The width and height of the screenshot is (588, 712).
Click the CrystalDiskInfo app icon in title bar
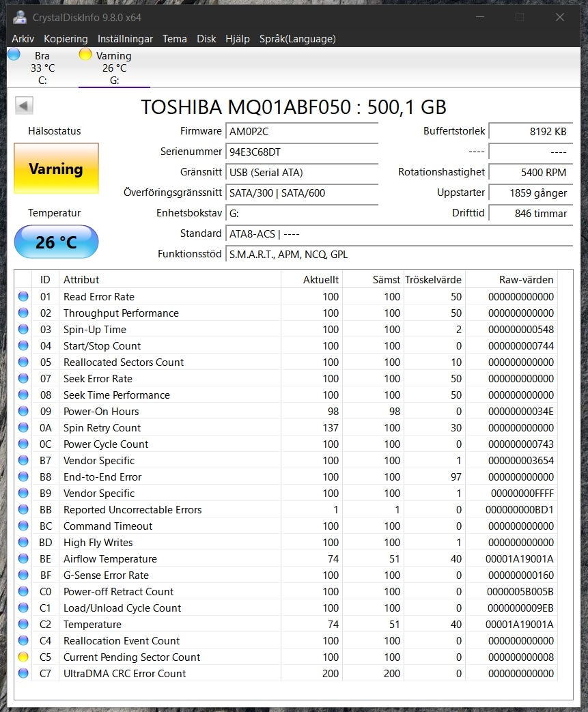20,17
